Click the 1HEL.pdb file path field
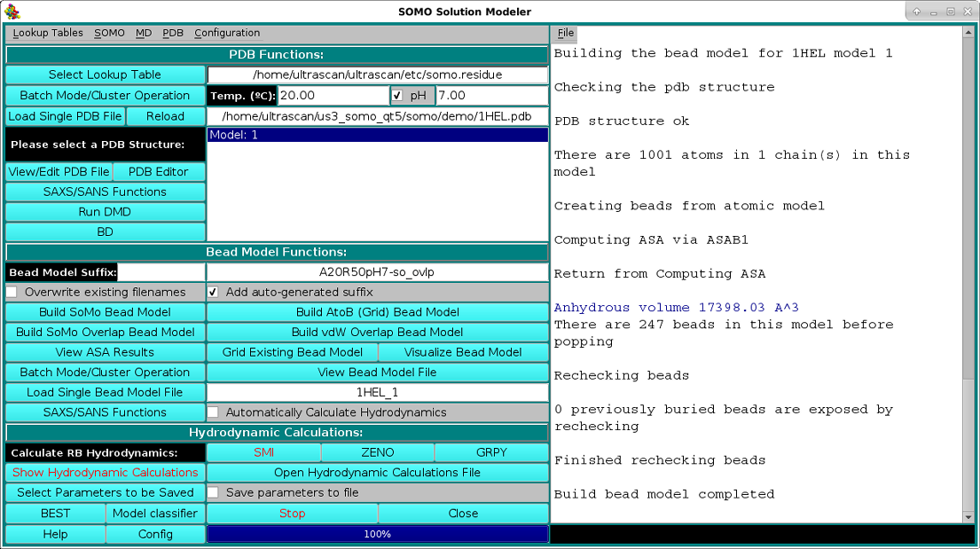980x549 pixels. [378, 116]
